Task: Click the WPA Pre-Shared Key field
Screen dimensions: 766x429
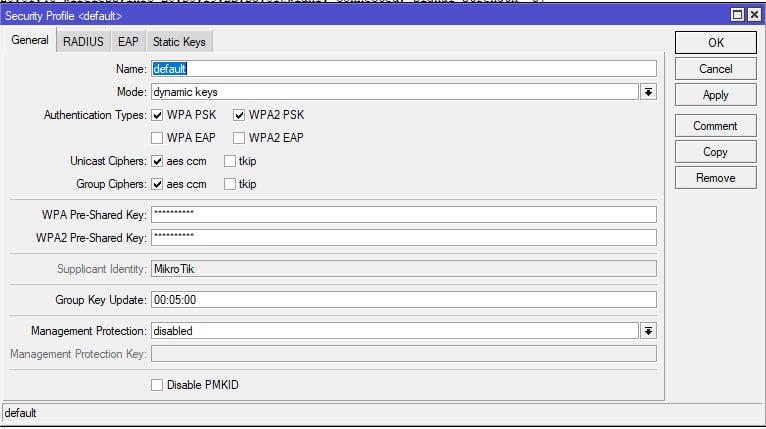Action: 404,214
